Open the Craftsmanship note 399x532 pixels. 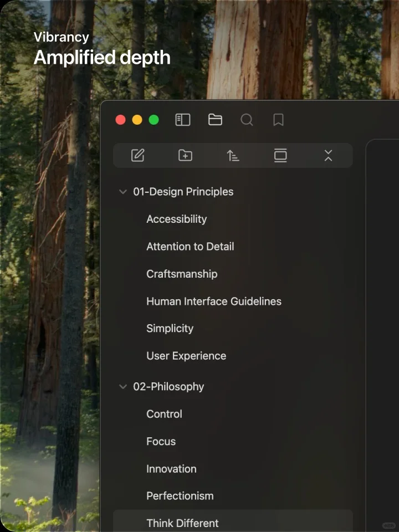182,274
